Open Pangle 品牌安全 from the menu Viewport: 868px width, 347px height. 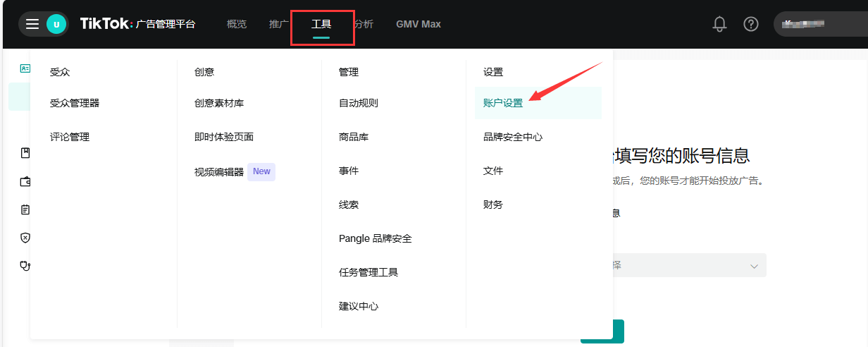(x=376, y=238)
